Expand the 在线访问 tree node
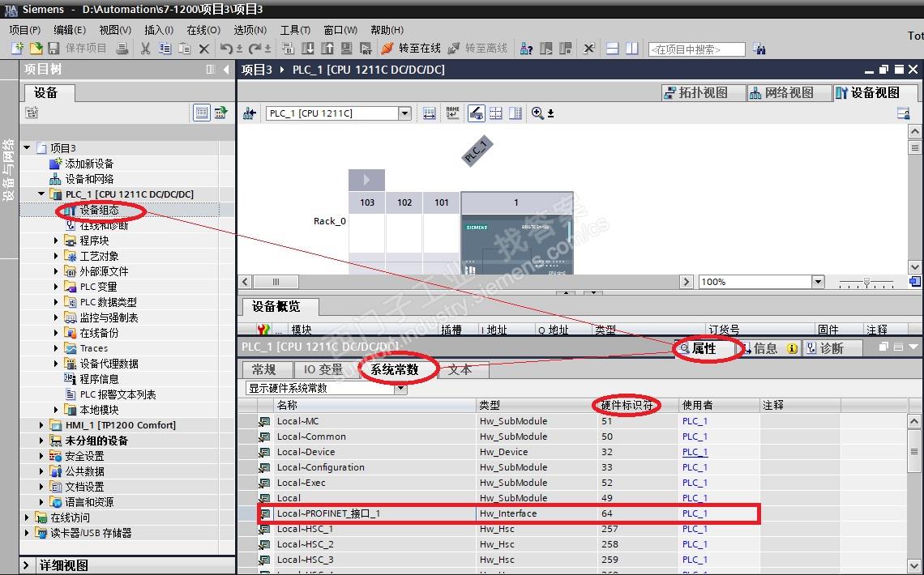This screenshot has width=924, height=575. pos(27,517)
